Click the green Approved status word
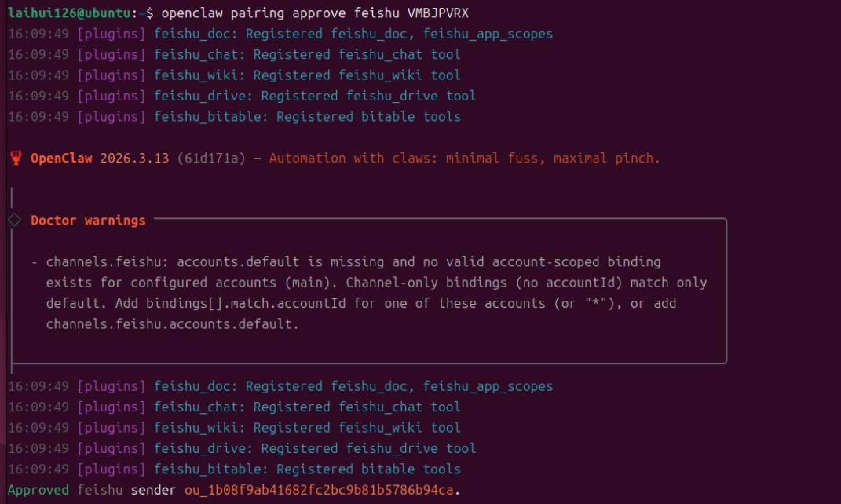Screen dimensions: 841x504 (38, 490)
